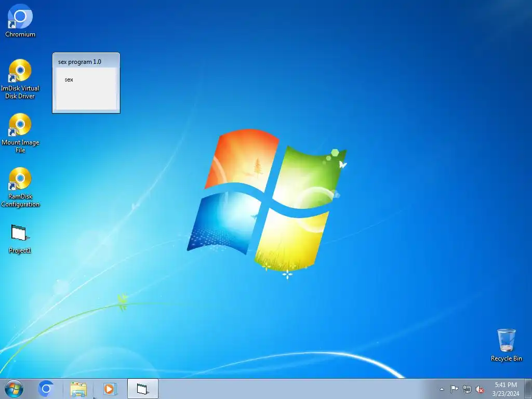This screenshot has height=399, width=532.
Task: Click the muted volume tray icon
Action: tap(480, 389)
